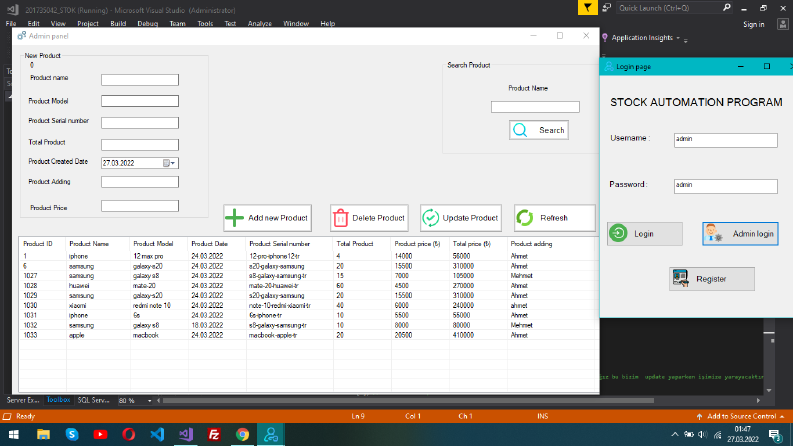The height and width of the screenshot is (446, 793).
Task: Switch to the Toolbox tab
Action: (x=59, y=399)
